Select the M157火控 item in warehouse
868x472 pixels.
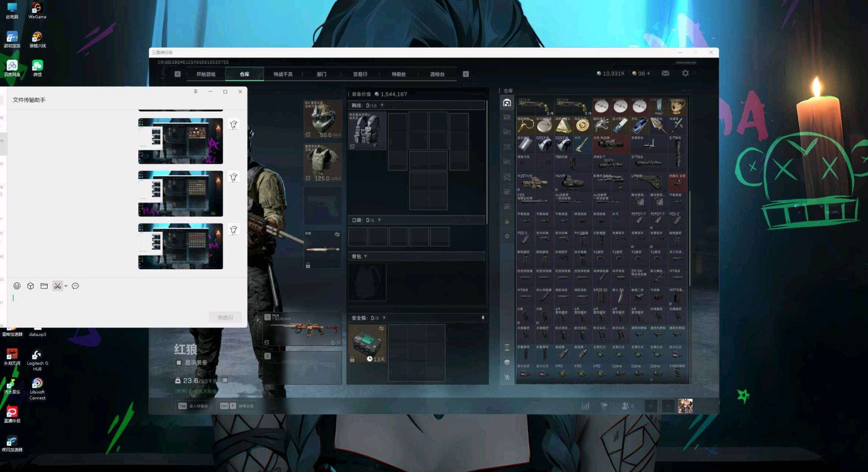coord(535,183)
